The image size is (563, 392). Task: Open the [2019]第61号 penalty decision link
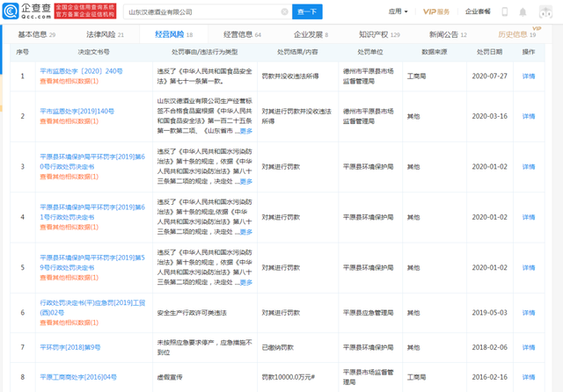click(92, 213)
